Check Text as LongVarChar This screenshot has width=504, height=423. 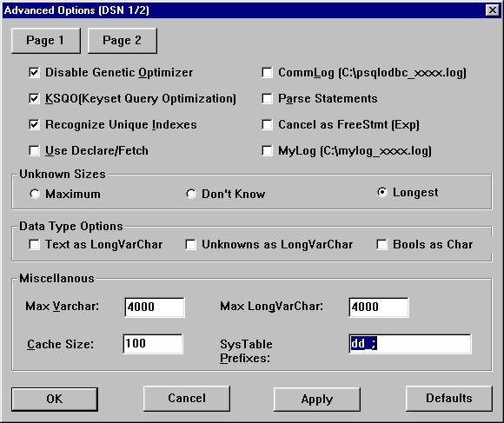click(34, 245)
